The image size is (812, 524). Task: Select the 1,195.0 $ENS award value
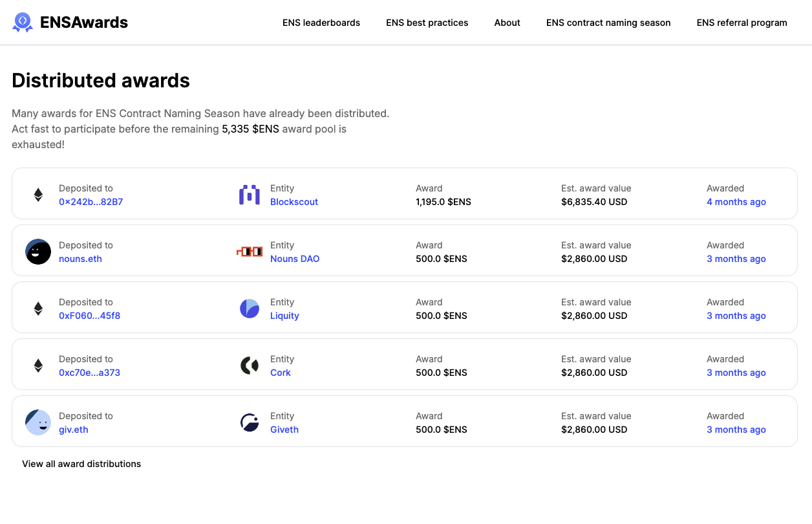tap(443, 202)
